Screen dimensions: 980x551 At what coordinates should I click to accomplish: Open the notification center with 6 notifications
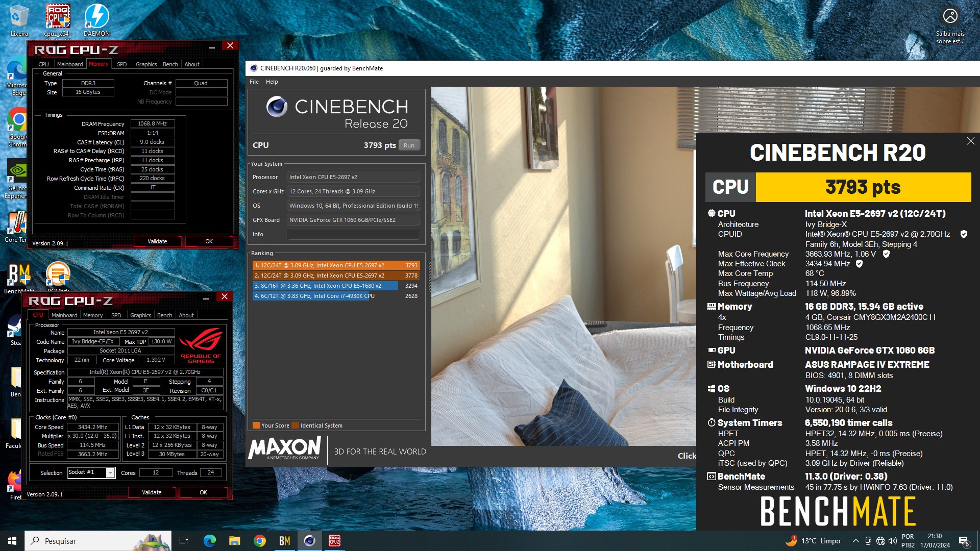964,541
